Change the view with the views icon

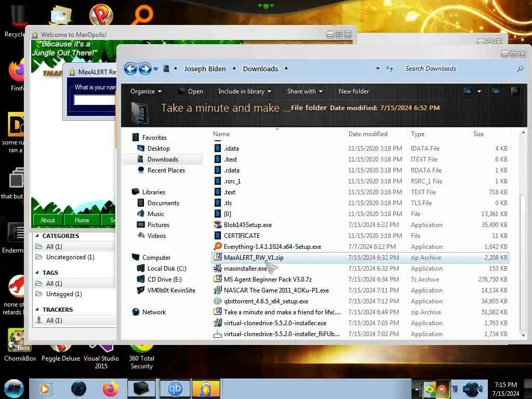coord(468,91)
